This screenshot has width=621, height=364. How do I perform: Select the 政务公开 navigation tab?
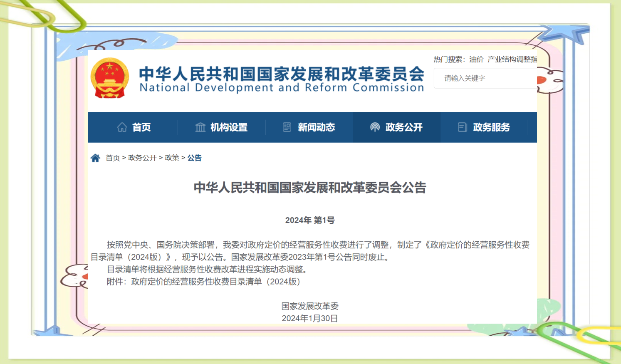tap(397, 127)
